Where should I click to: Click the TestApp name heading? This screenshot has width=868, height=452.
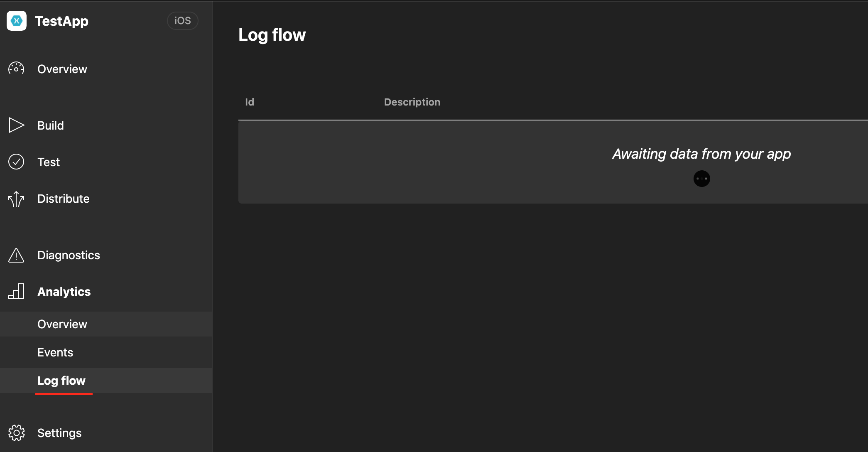[62, 21]
